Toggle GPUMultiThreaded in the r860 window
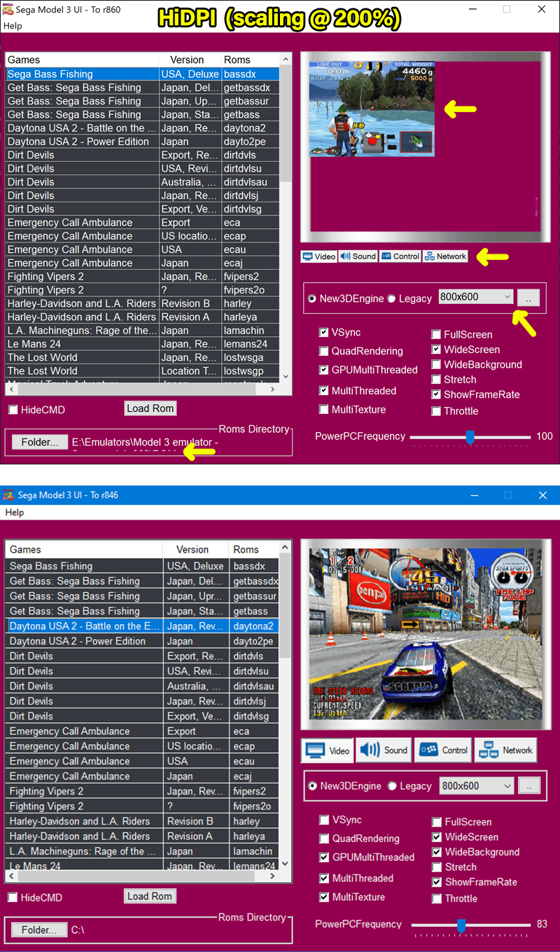 323,370
